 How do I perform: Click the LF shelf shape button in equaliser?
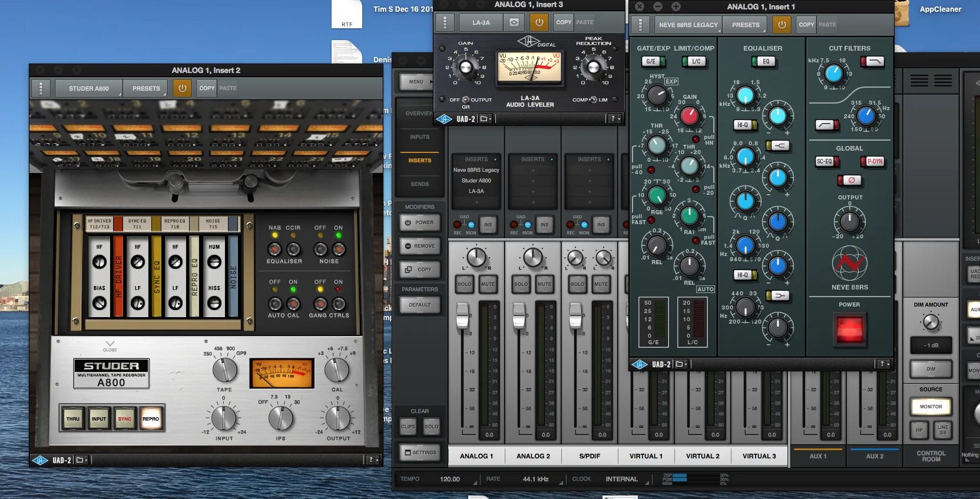point(777,295)
